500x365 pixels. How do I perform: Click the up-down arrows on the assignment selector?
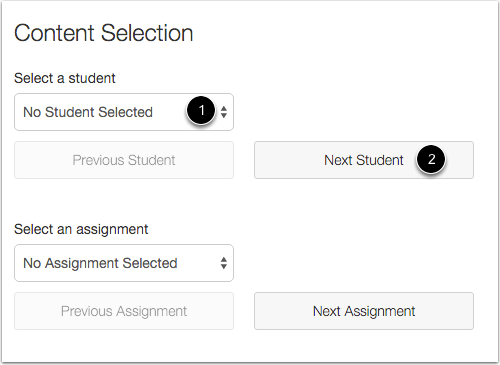click(x=224, y=263)
